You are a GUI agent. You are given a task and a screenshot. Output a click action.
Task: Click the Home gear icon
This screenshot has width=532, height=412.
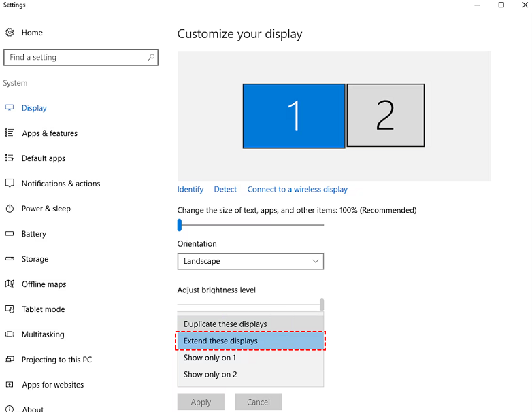click(10, 33)
